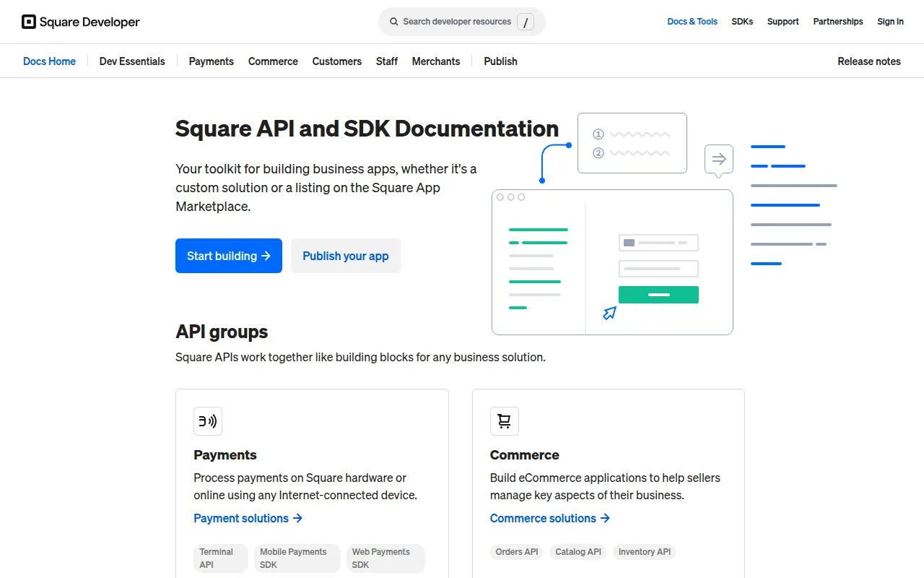Select the Payments card wave icon
This screenshot has height=578, width=924.
coord(208,421)
